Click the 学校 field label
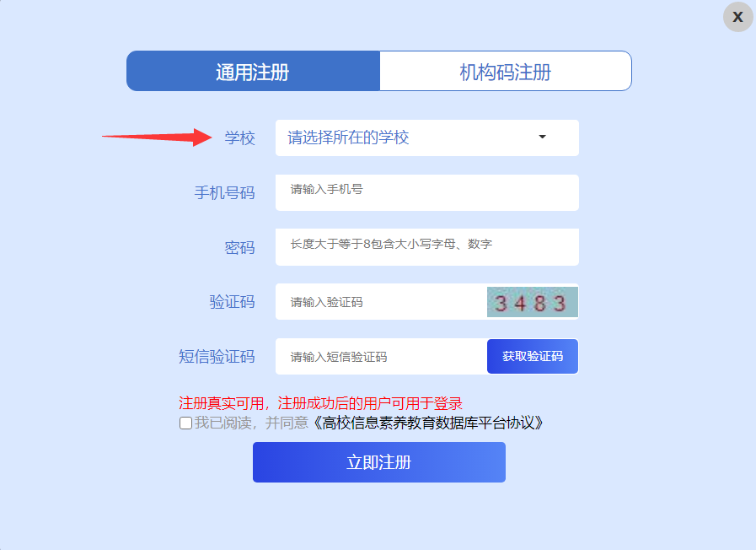This screenshot has width=756, height=550. click(239, 138)
